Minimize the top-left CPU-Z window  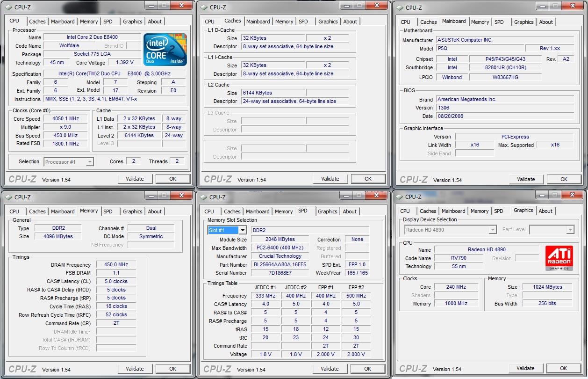[151, 5]
